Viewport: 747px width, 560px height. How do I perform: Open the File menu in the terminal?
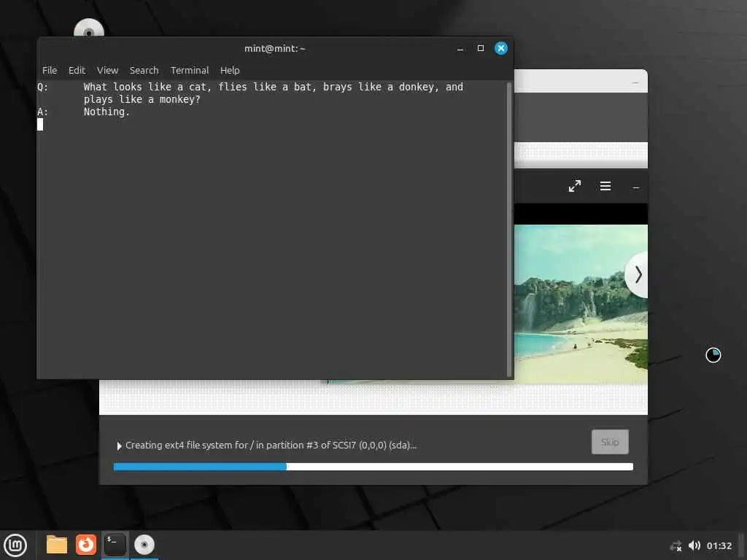pyautogui.click(x=50, y=71)
